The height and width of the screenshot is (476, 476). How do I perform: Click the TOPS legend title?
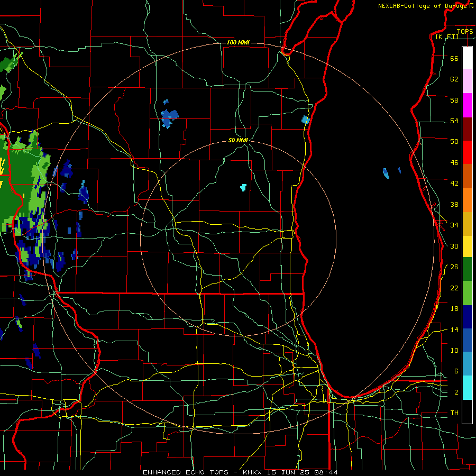465,31
